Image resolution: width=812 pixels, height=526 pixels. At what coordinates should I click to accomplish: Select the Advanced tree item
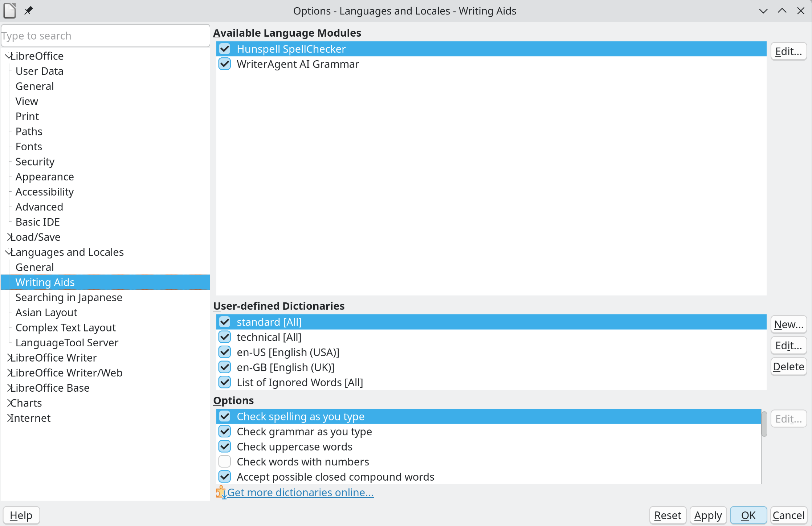39,207
